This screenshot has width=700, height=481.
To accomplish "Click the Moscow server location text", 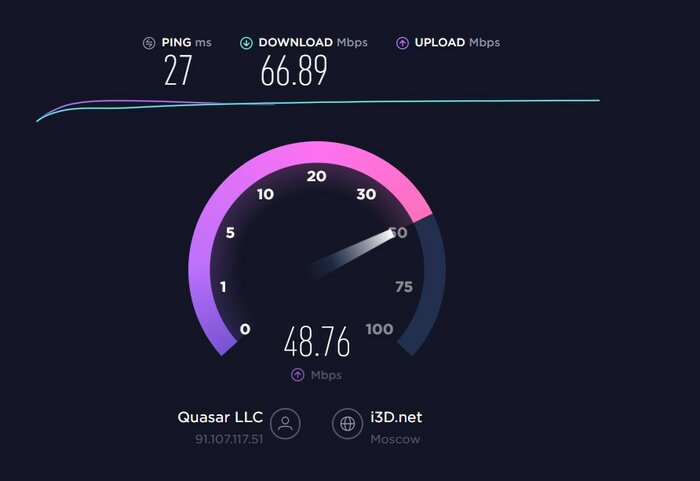I will pos(395,439).
